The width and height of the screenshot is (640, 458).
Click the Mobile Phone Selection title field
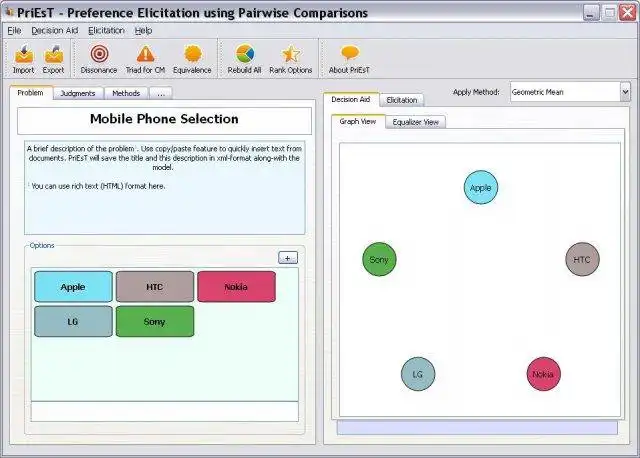(164, 120)
